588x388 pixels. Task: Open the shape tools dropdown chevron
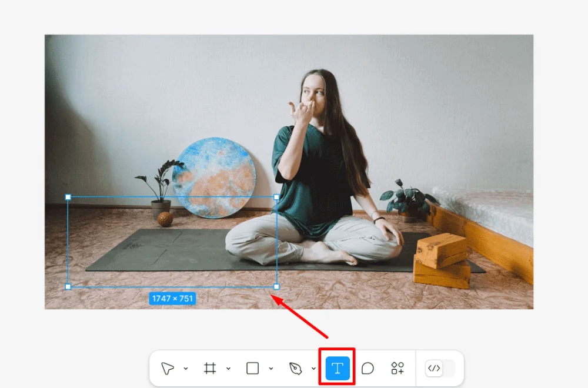tap(270, 369)
